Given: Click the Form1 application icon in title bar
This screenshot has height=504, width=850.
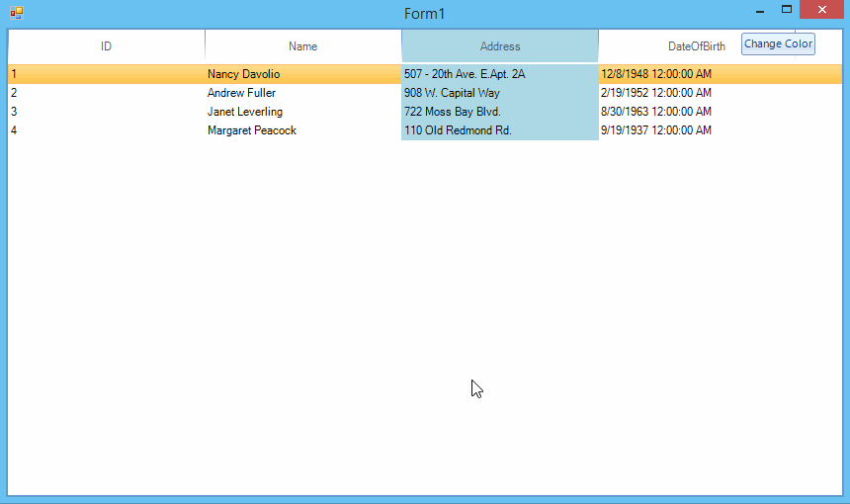Looking at the screenshot, I should click(16, 13).
